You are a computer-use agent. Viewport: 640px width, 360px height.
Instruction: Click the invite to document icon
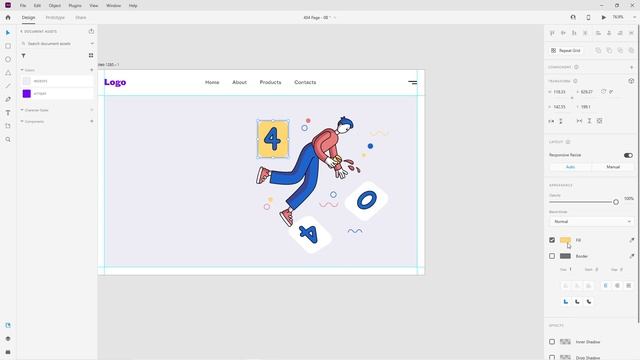(573, 18)
